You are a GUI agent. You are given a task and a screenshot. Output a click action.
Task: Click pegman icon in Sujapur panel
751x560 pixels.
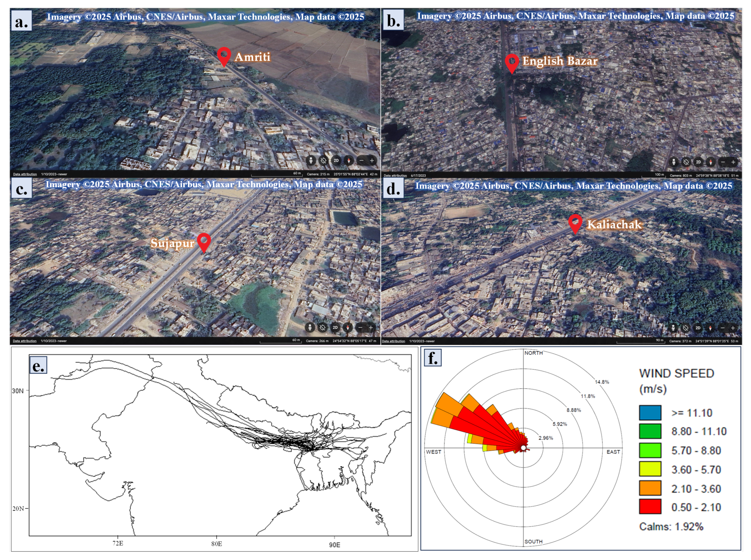tap(309, 327)
